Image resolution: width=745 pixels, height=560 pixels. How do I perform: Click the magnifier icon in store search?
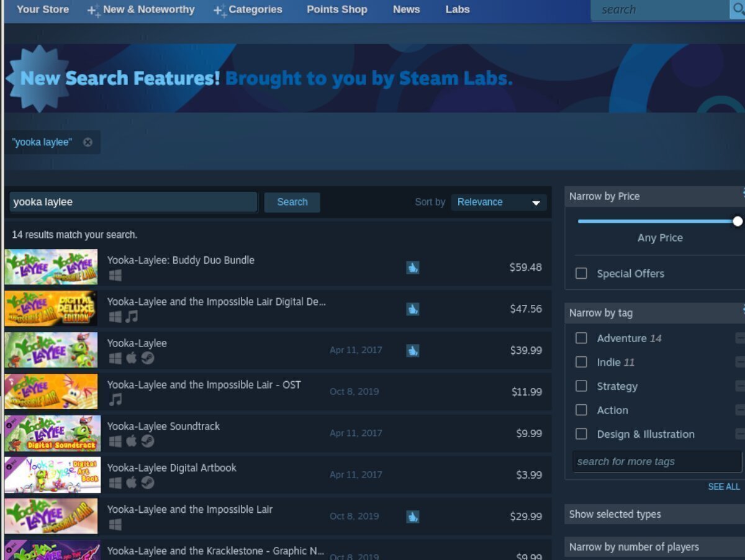click(737, 9)
